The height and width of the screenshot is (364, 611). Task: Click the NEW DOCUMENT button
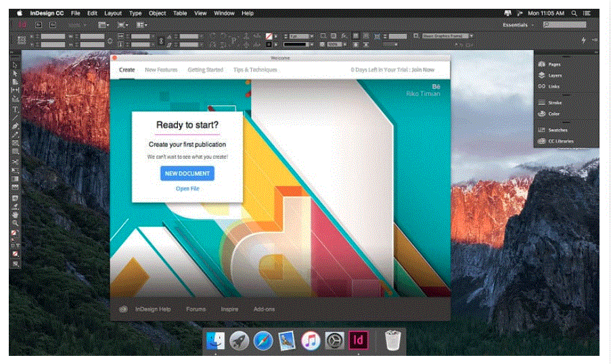[187, 173]
